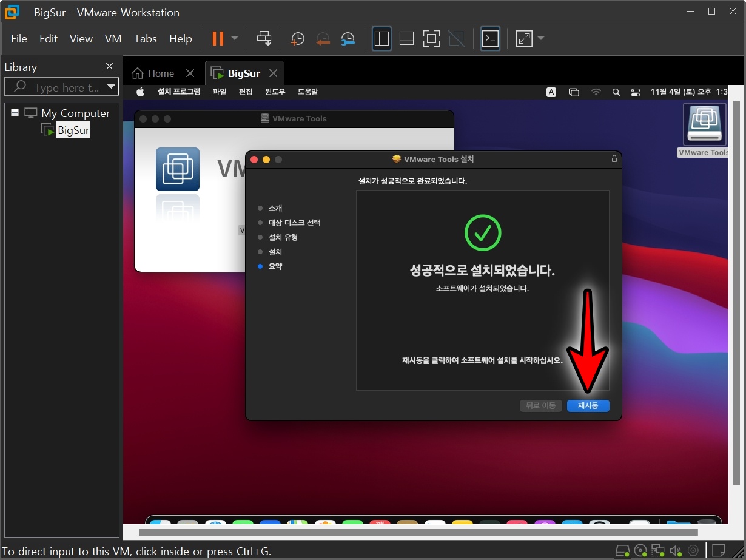Minimize the installer with the yellow button
This screenshot has width=746, height=560.
tap(266, 160)
